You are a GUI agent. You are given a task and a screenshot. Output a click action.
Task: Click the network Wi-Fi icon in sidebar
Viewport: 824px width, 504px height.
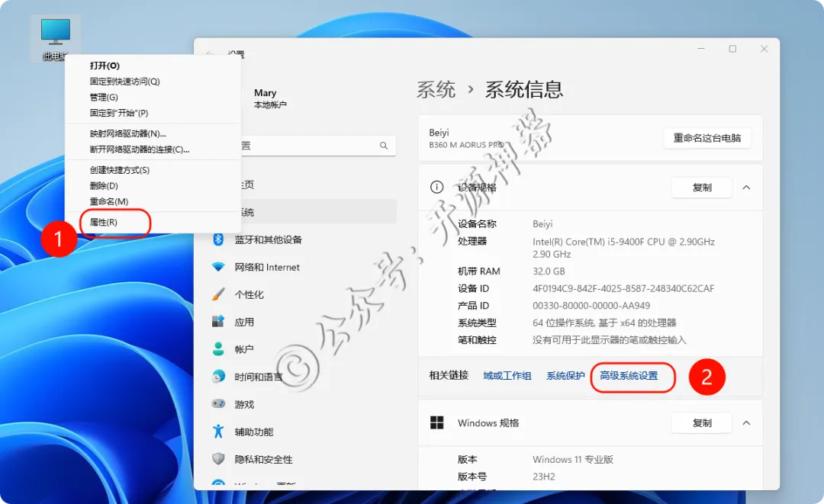pyautogui.click(x=218, y=267)
